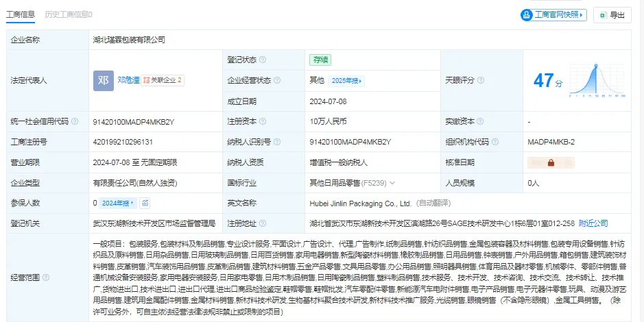Click the 邓 avatar of the legal representative
The height and width of the screenshot is (322, 644).
[x=104, y=80]
